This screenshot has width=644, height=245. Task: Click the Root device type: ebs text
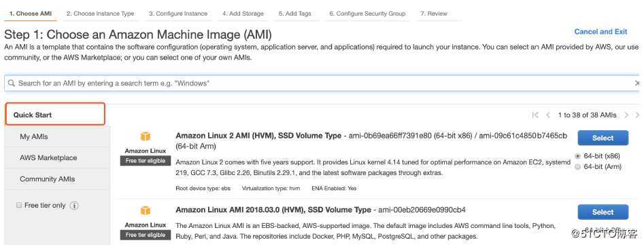(203, 189)
